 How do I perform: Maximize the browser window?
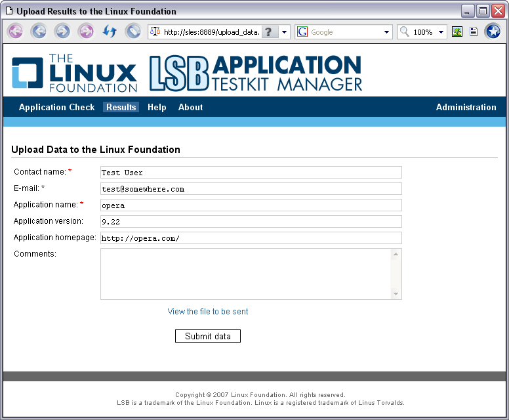coord(483,11)
